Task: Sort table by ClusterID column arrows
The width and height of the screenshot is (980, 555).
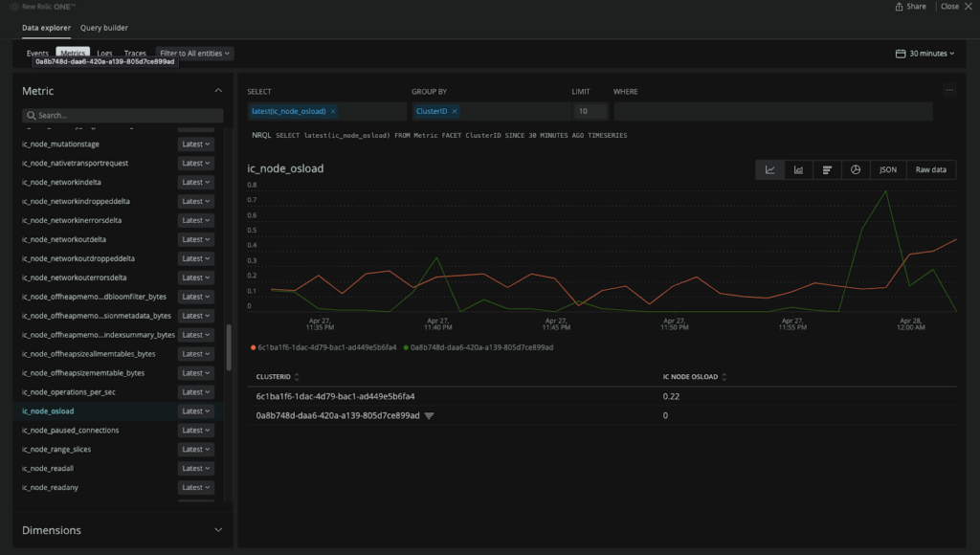Action: (297, 377)
